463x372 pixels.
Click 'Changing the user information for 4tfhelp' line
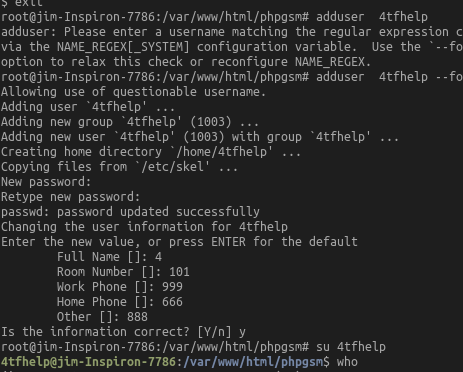coord(144,227)
